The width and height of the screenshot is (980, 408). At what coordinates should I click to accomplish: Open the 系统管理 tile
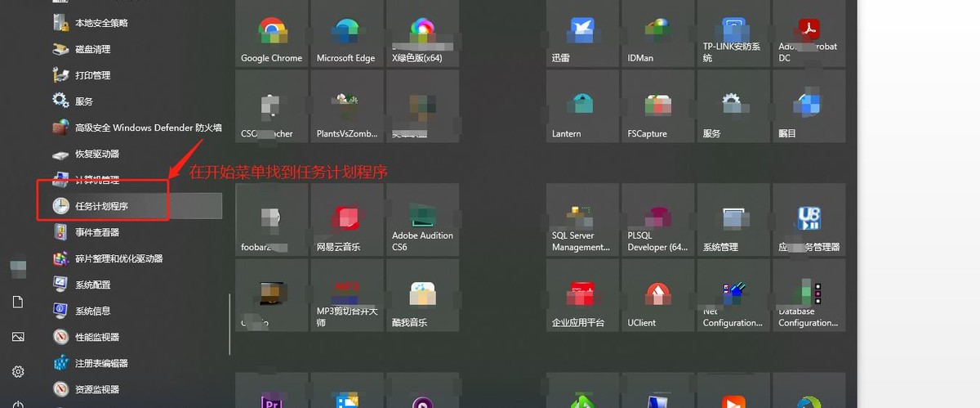click(x=733, y=219)
